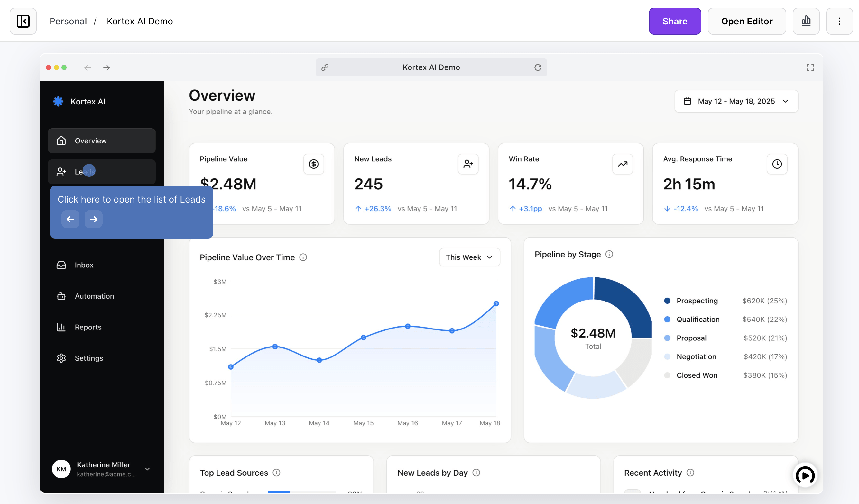
Task: Click the play button in the bottom corner
Action: [805, 475]
